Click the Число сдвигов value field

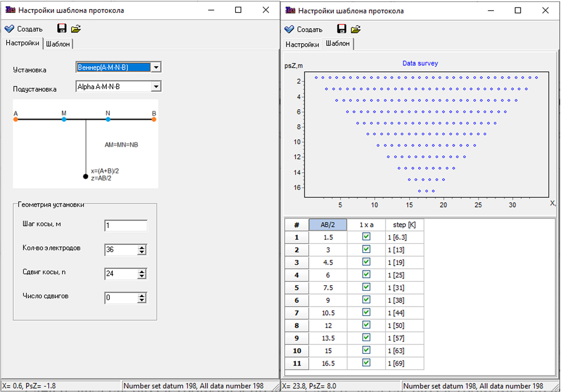pos(121,298)
